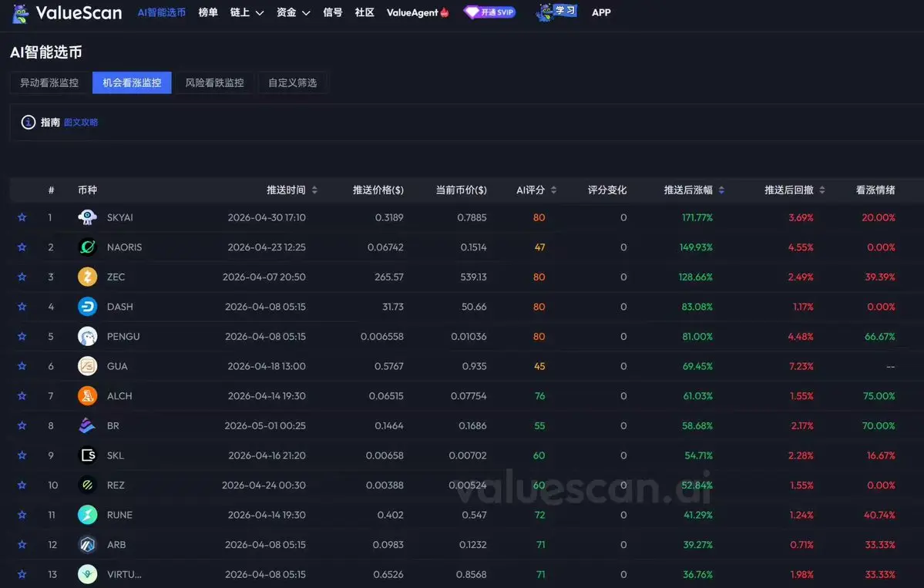Star the REZ row

coord(22,485)
